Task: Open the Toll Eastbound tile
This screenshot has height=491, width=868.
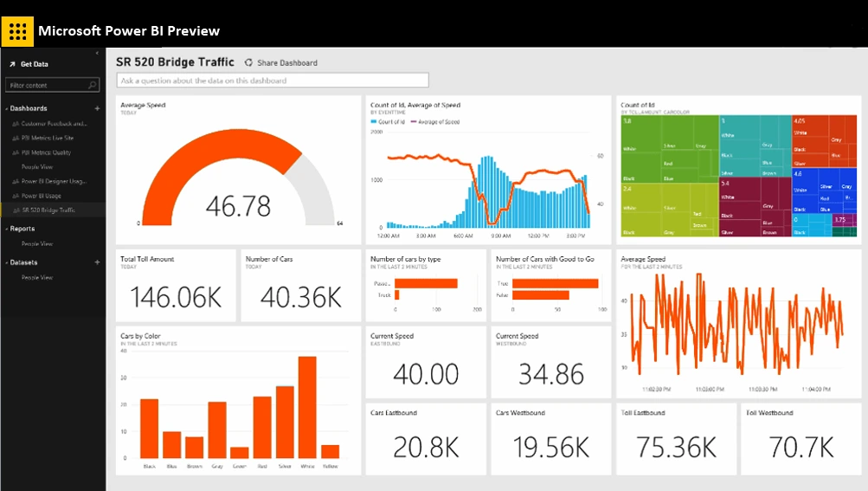Action: coord(676,439)
